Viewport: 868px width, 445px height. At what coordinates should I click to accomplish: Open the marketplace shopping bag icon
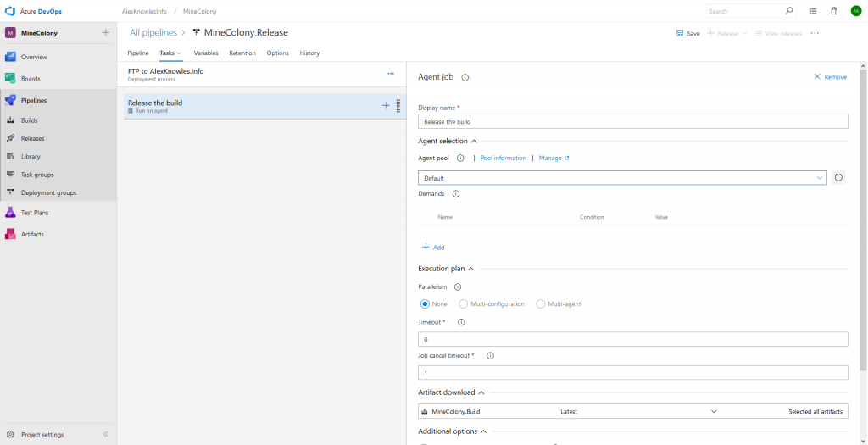(834, 11)
